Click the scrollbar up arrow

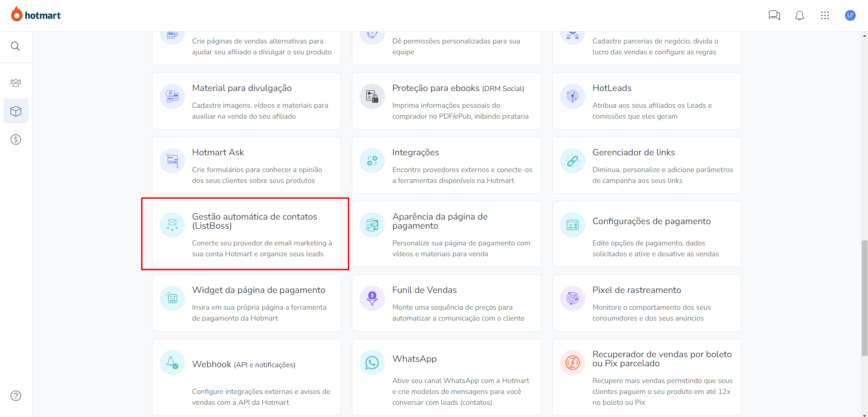pos(864,35)
